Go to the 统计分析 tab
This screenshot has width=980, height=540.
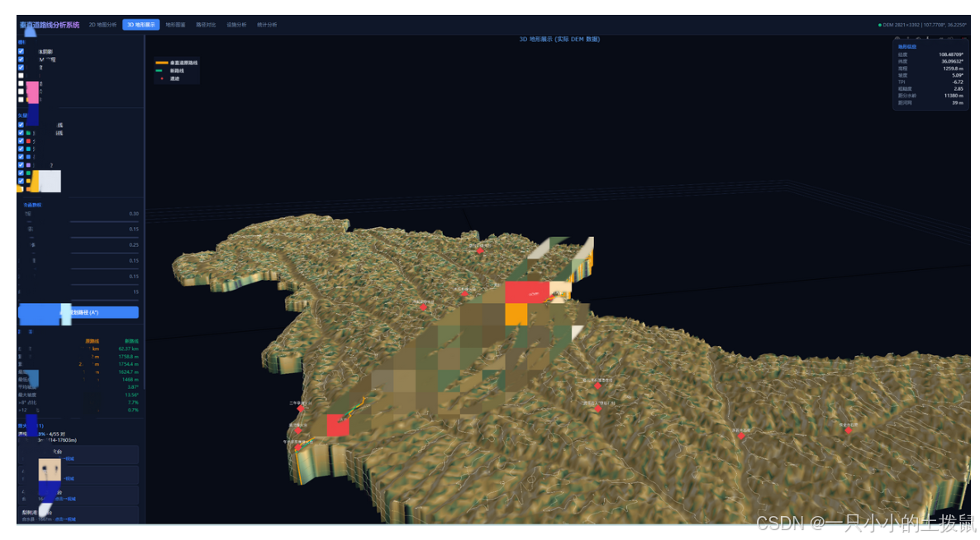267,25
